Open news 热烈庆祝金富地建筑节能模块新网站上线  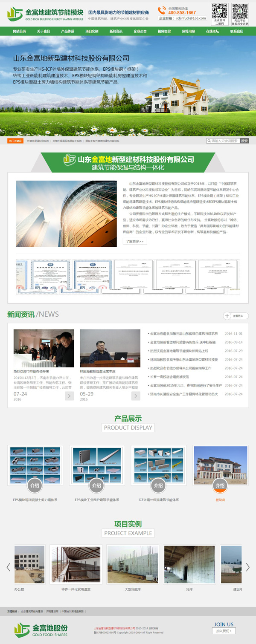pos(179,351)
